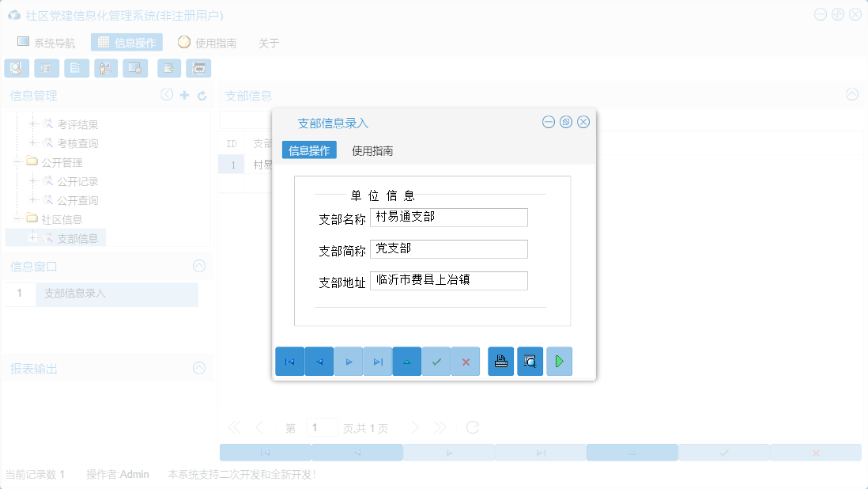Collapse the 信息窗口 panel
Image resolution: width=868 pixels, height=489 pixels.
(x=200, y=266)
